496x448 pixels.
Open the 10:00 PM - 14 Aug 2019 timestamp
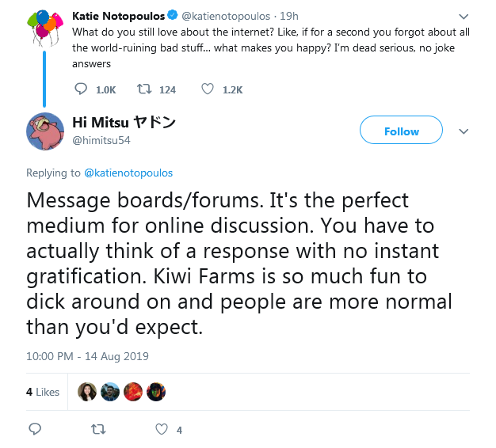(87, 356)
